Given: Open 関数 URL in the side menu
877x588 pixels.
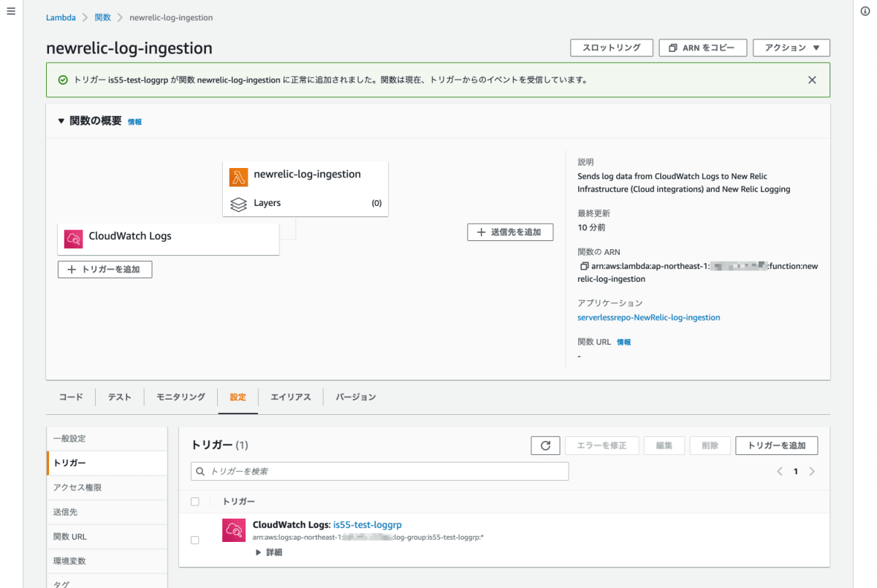Looking at the screenshot, I should click(x=107, y=536).
